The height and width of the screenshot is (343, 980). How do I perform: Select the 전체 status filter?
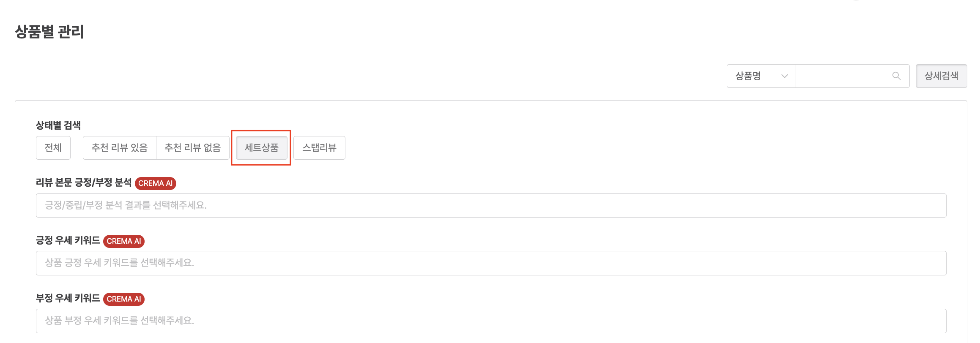point(53,148)
